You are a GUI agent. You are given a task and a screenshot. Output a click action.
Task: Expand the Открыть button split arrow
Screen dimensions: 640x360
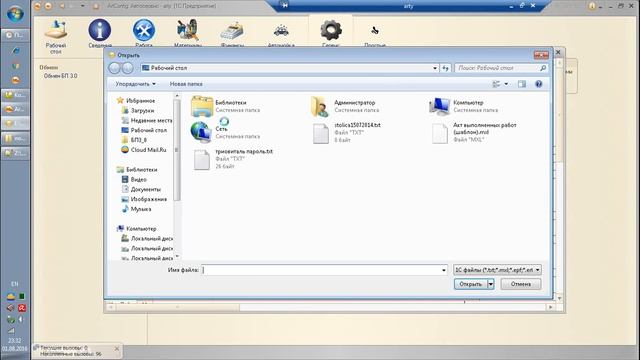[491, 284]
